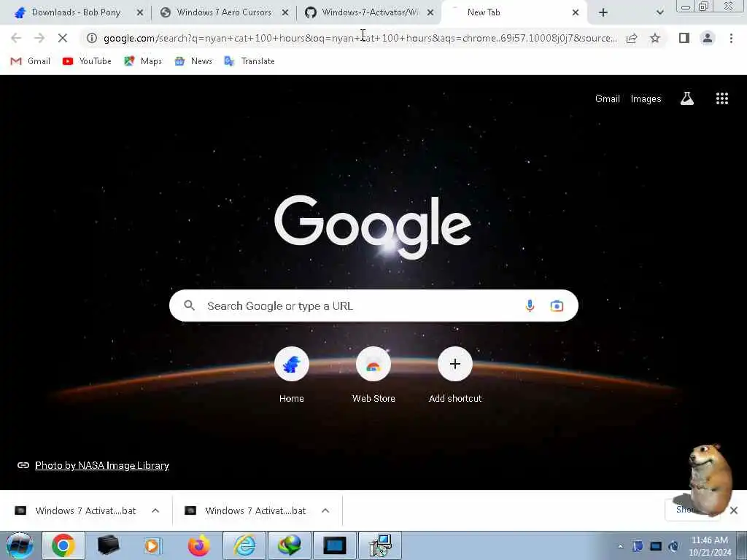Screen dimensions: 747x560
Task: Open the Chrome profile avatar
Action: tap(708, 38)
